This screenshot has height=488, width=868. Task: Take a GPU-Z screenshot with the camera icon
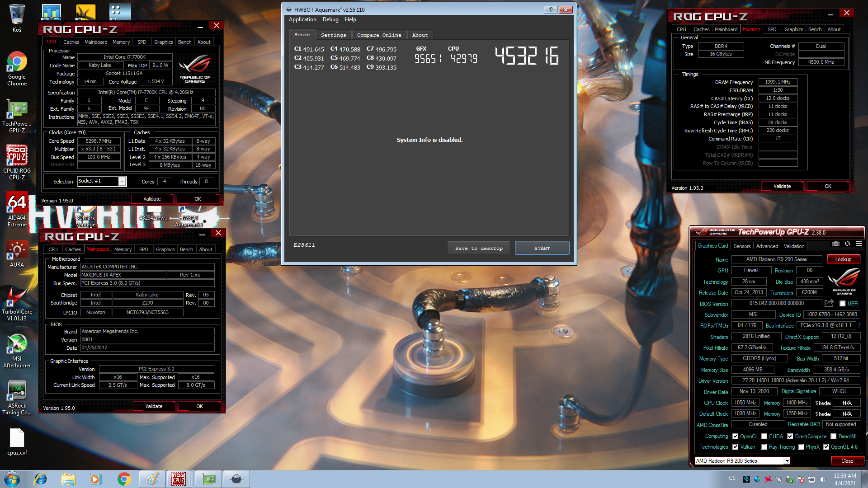[836, 244]
